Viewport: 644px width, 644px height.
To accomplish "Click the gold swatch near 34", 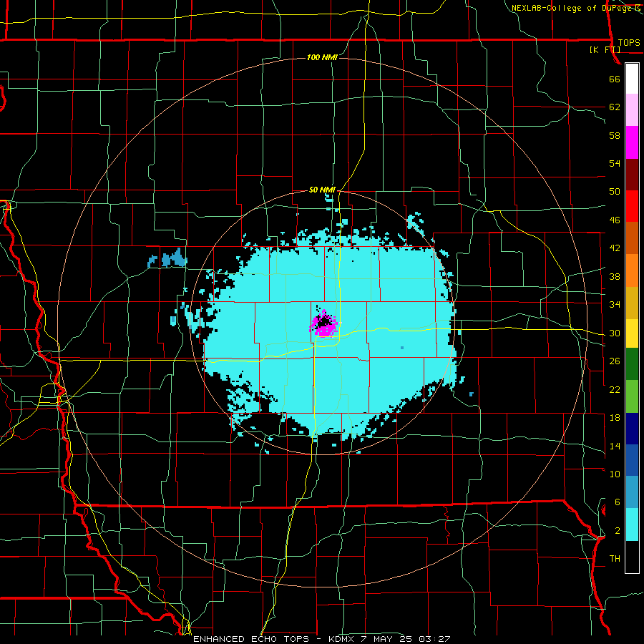I will pos(632,303).
